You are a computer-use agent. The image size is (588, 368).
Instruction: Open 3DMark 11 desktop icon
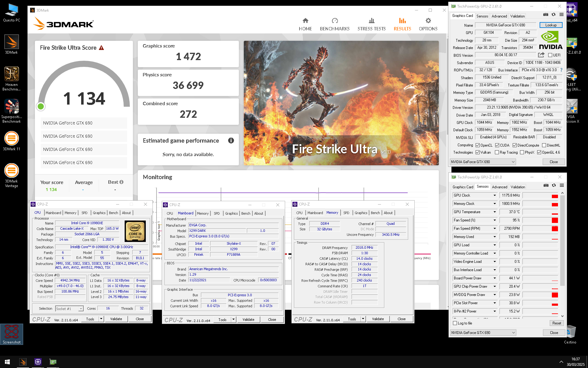12,141
